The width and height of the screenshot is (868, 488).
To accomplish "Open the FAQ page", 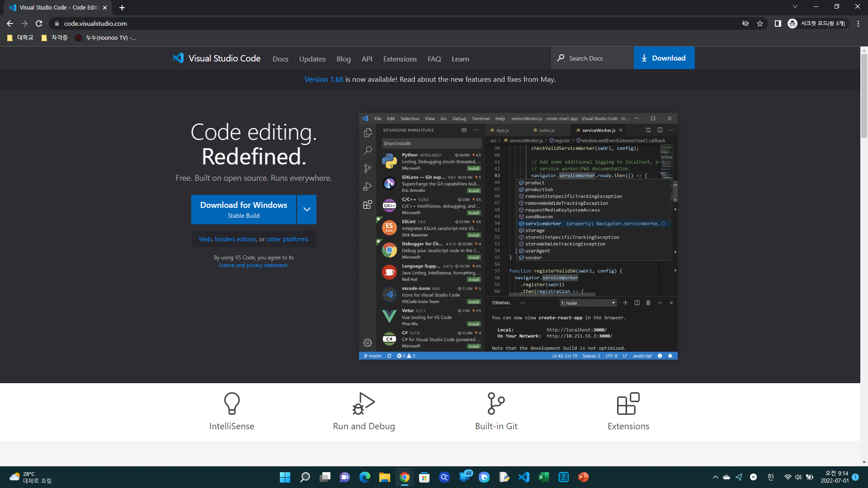I will pyautogui.click(x=434, y=59).
